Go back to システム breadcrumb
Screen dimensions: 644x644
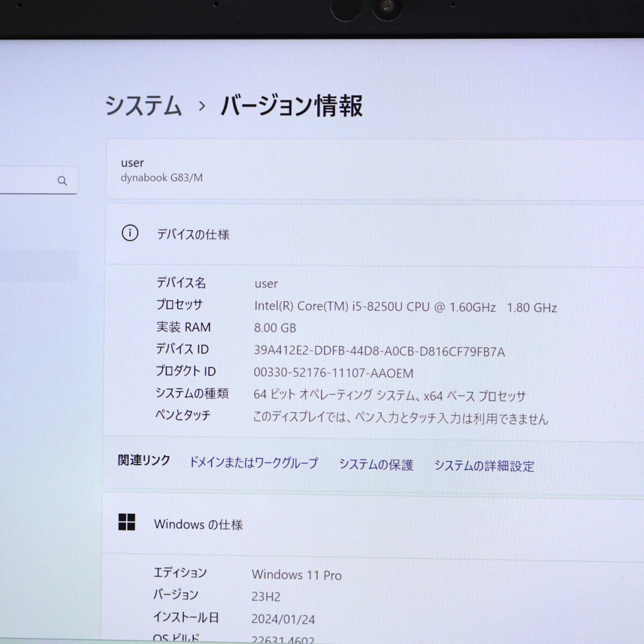[x=143, y=105]
